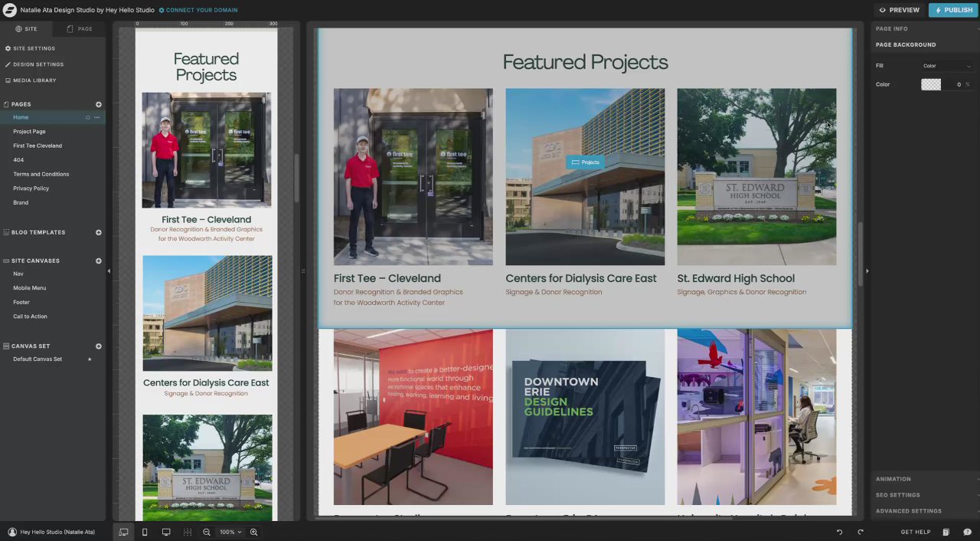980x541 pixels.
Task: Open the Fill type dropdown
Action: 947,66
